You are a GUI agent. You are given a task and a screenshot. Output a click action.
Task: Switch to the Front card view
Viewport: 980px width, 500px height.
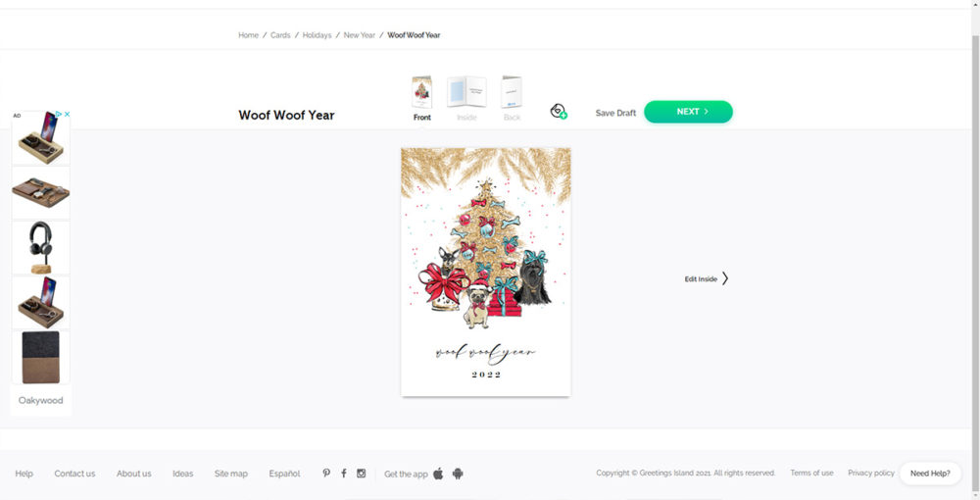[x=421, y=98]
